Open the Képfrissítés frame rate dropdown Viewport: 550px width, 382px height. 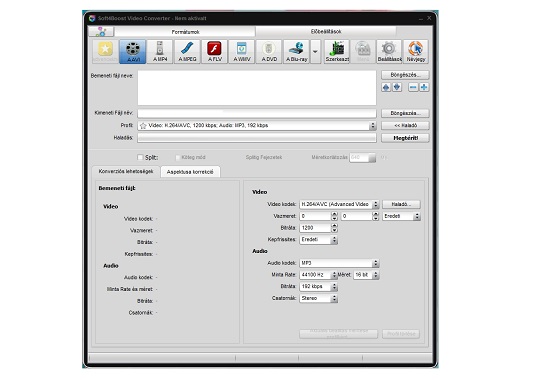(x=334, y=240)
